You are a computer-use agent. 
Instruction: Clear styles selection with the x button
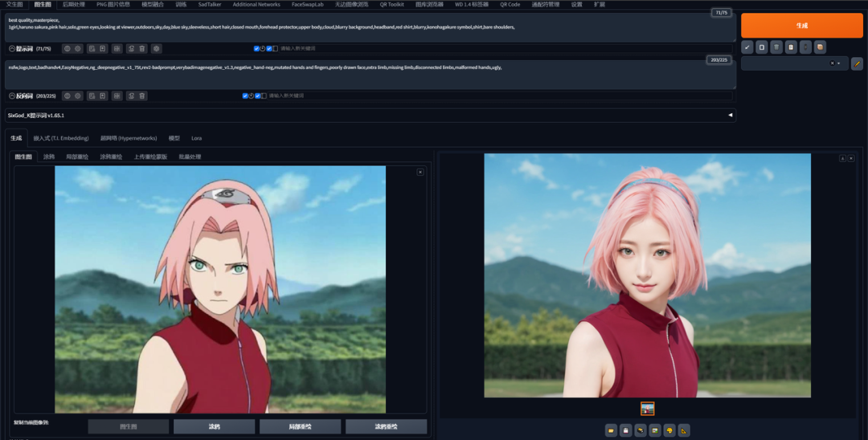832,63
